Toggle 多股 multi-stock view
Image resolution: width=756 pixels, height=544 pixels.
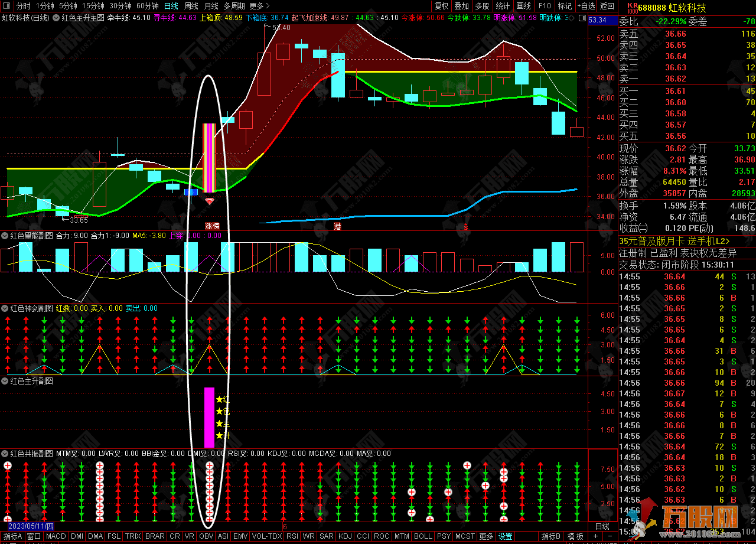(482, 6)
